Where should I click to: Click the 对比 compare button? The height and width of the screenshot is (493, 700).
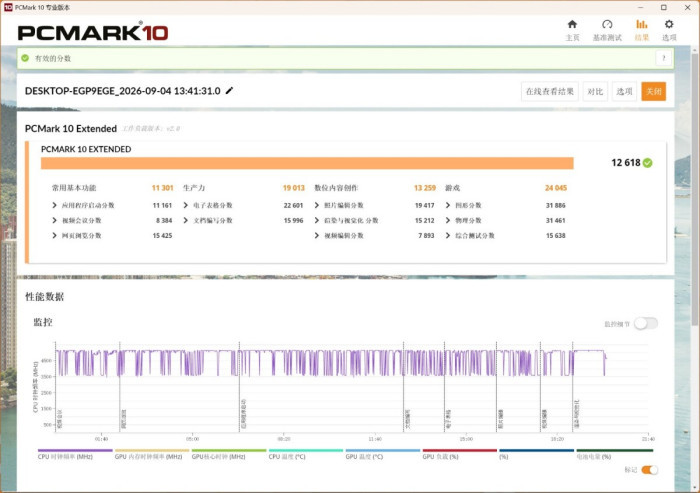595,92
